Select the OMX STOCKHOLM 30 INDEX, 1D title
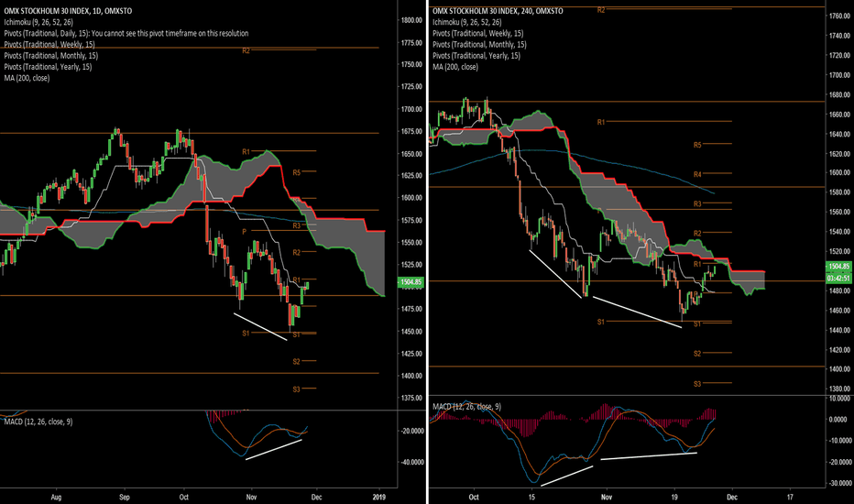The height and width of the screenshot is (504, 854). coord(68,11)
